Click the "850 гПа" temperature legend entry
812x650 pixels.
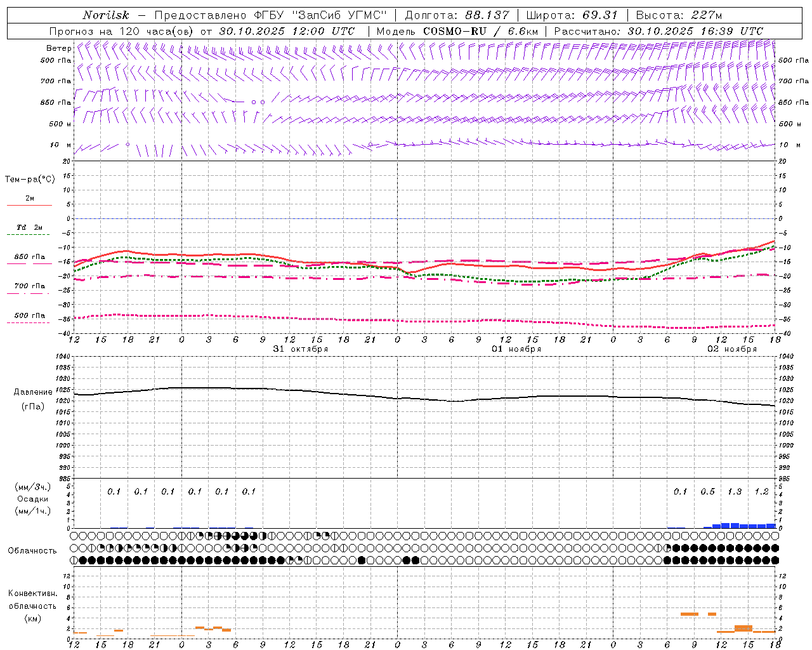[x=30, y=257]
